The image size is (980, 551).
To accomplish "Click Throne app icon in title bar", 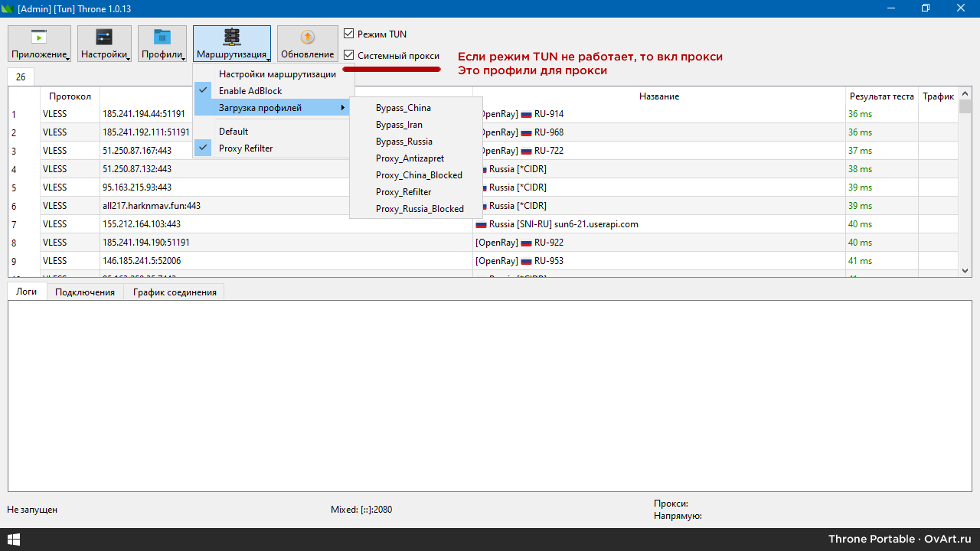I will [x=9, y=8].
